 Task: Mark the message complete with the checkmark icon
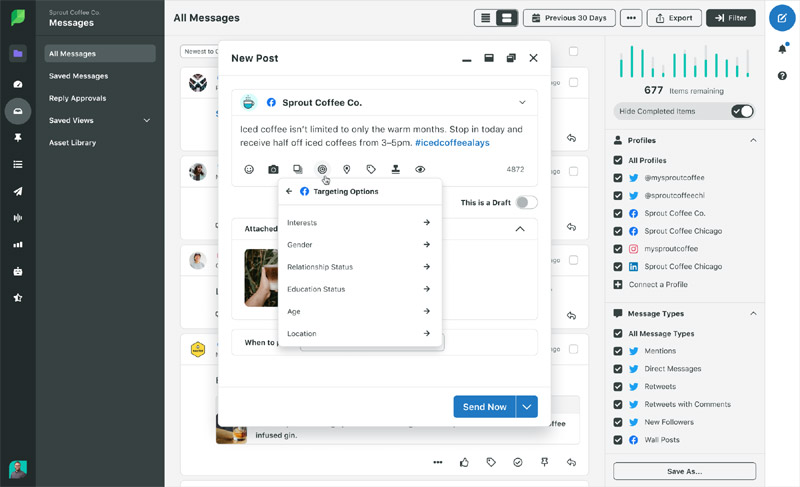(518, 463)
